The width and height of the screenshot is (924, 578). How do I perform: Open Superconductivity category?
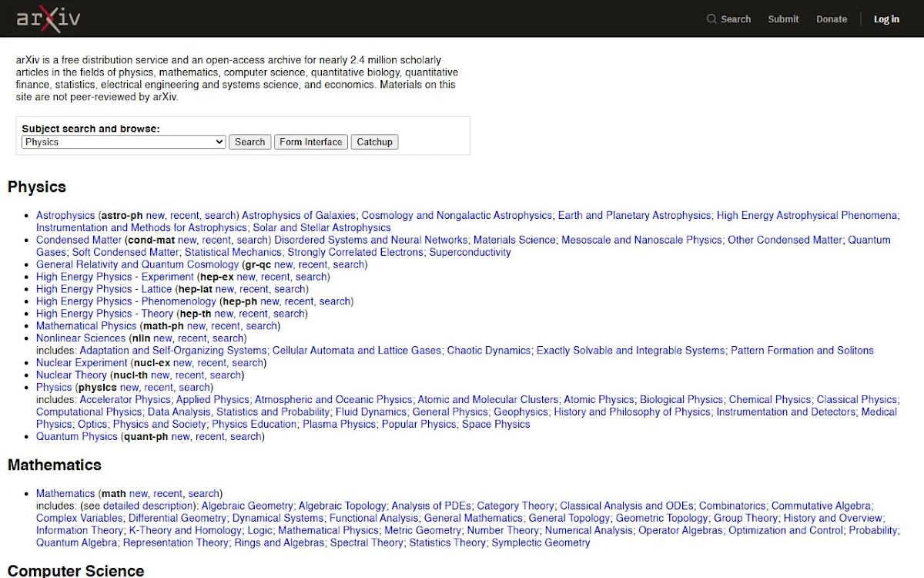(470, 252)
